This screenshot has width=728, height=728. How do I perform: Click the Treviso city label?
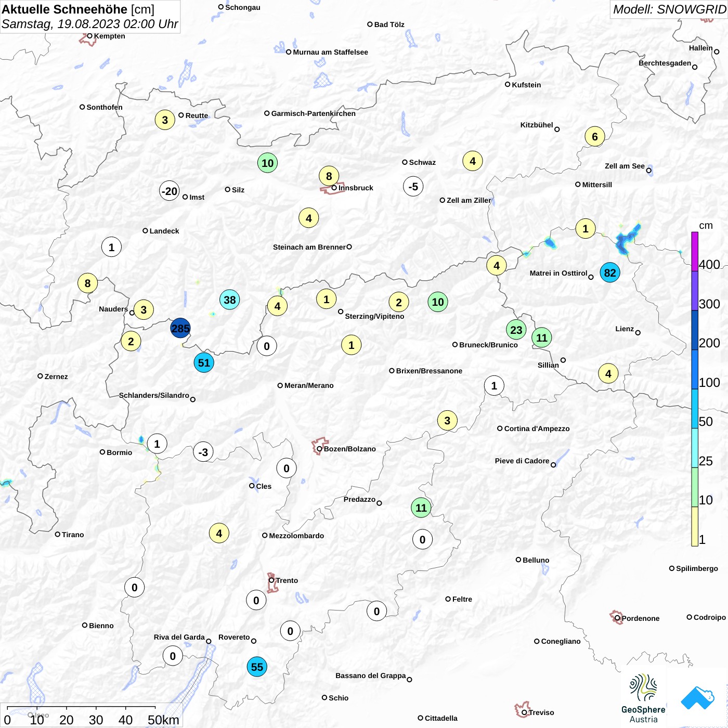pos(541,712)
